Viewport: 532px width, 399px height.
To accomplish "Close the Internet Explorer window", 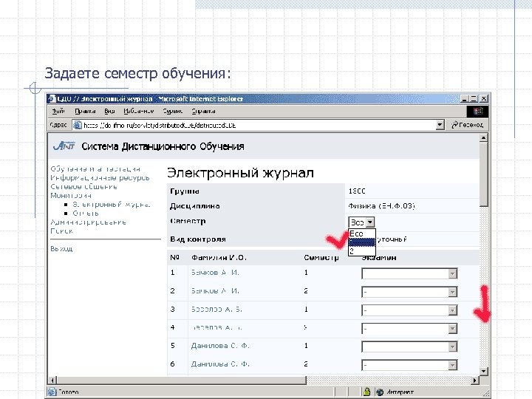I will coord(483,99).
